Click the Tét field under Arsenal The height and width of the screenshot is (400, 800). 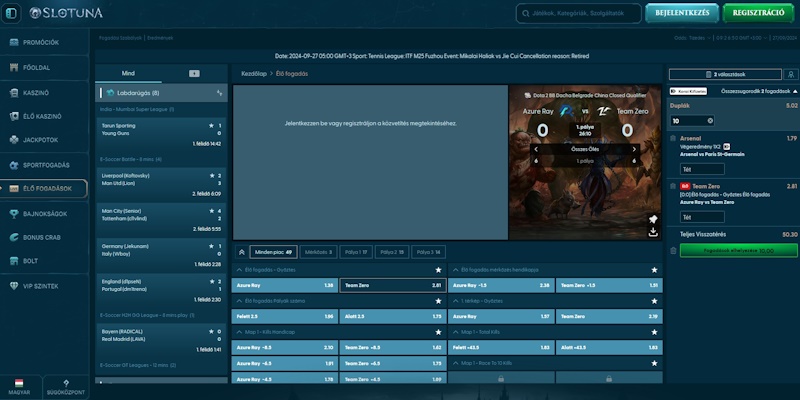coord(702,169)
